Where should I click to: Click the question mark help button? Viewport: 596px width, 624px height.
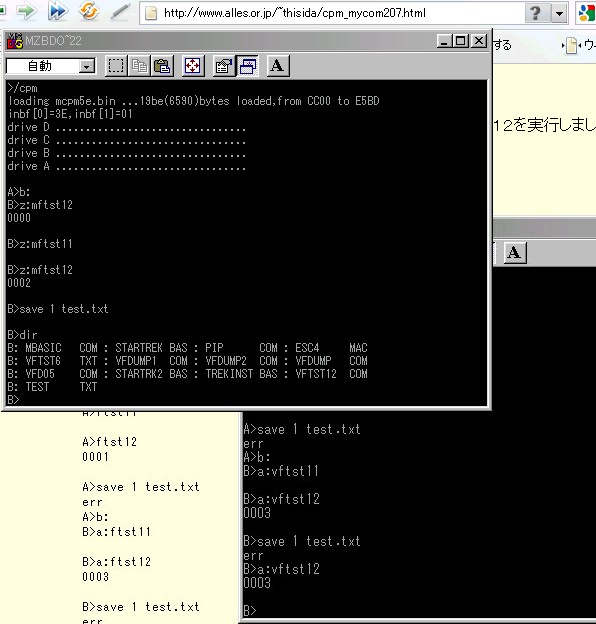pyautogui.click(x=536, y=14)
